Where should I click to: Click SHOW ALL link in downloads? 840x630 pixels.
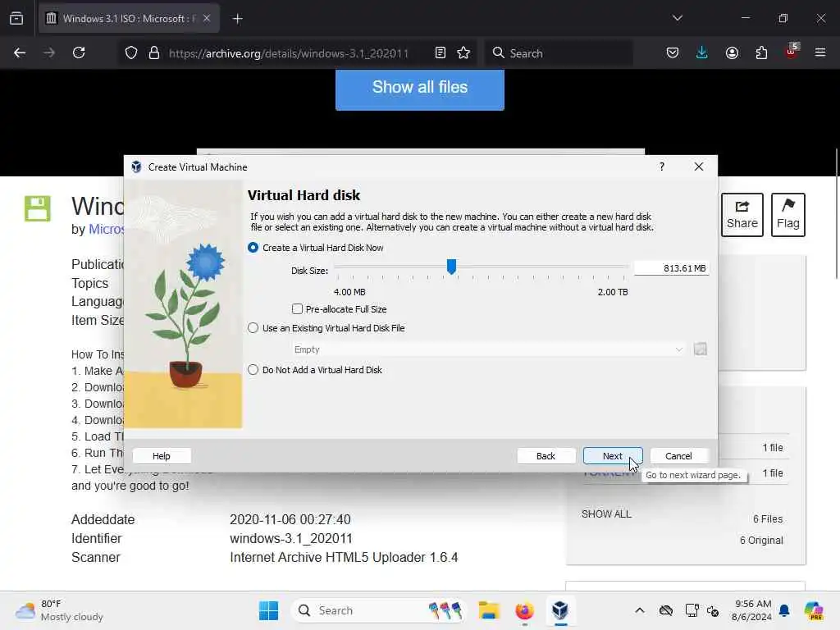(x=606, y=514)
